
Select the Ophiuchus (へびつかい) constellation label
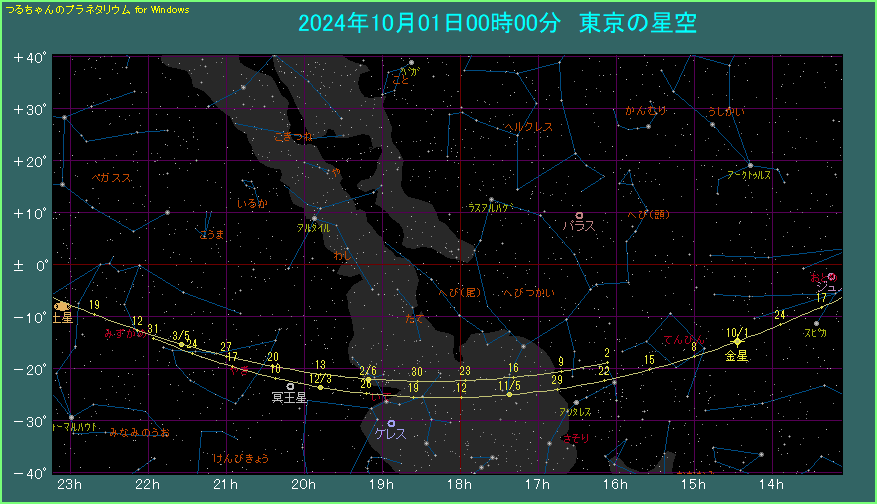[528, 292]
